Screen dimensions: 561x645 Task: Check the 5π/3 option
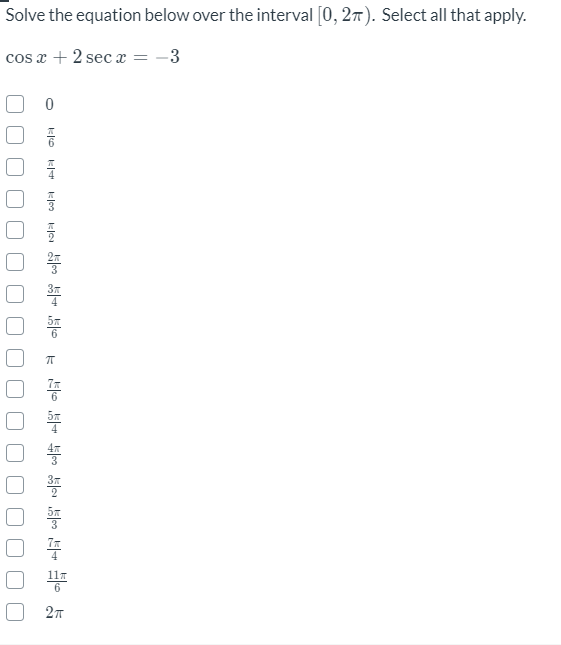(15, 516)
